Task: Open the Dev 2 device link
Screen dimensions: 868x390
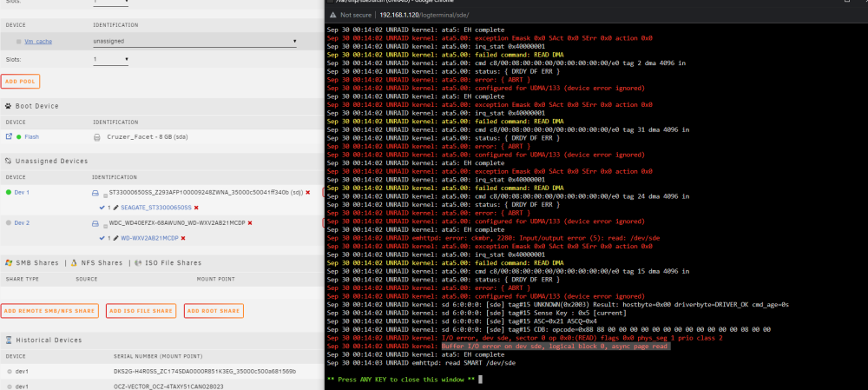Action: pos(22,222)
